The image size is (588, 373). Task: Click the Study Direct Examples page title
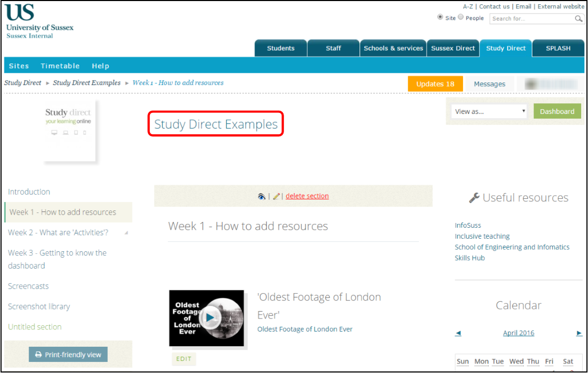tap(216, 124)
